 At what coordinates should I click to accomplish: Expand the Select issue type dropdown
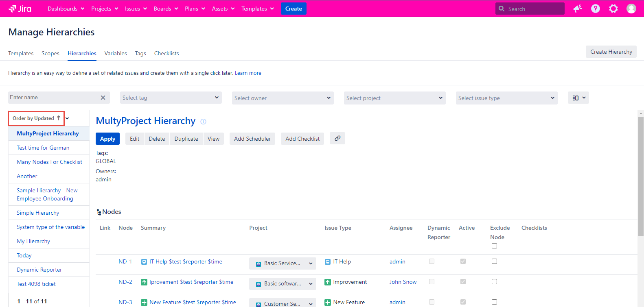[506, 98]
